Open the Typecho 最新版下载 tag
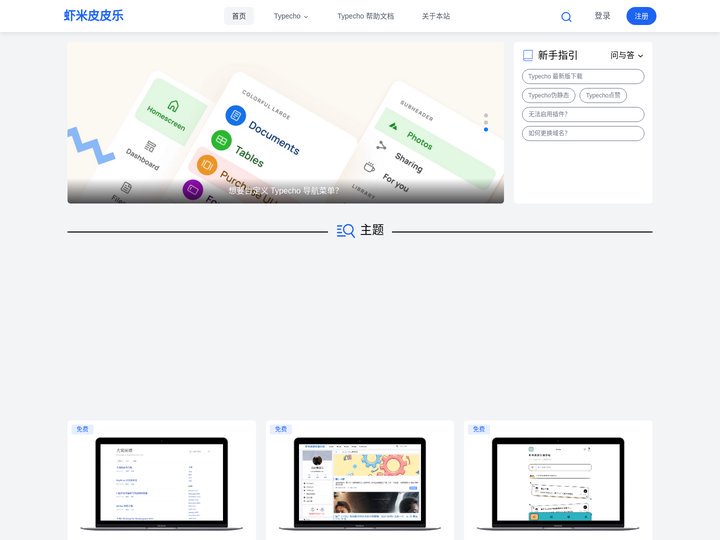Viewport: 720px width, 540px height. tap(583, 76)
